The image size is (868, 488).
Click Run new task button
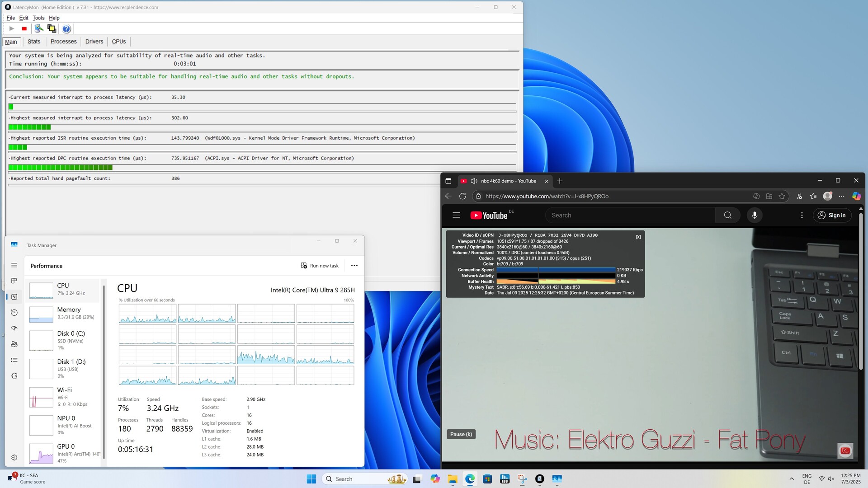pyautogui.click(x=320, y=266)
